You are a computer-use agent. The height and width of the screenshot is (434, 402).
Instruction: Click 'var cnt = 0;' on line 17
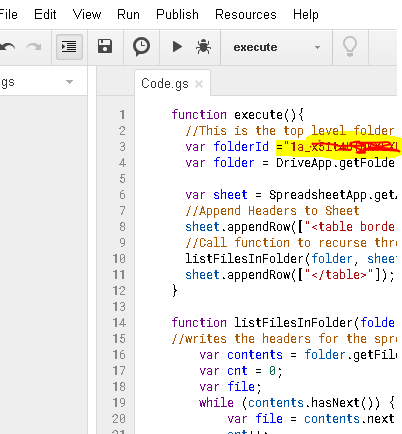click(x=241, y=371)
